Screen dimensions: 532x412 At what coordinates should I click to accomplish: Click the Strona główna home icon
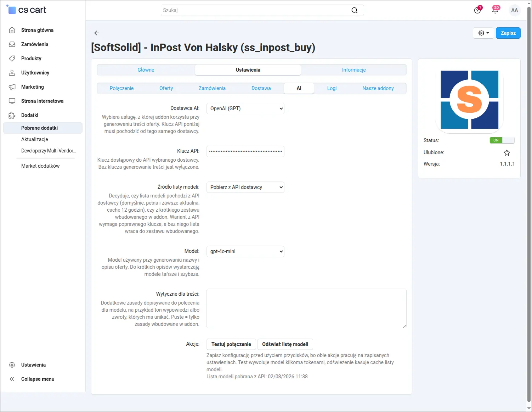(12, 30)
